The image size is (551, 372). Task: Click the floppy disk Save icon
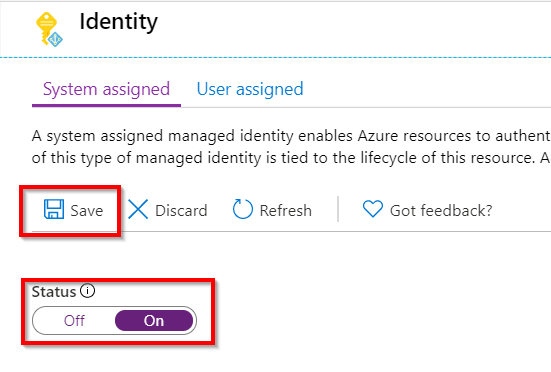pyautogui.click(x=54, y=209)
